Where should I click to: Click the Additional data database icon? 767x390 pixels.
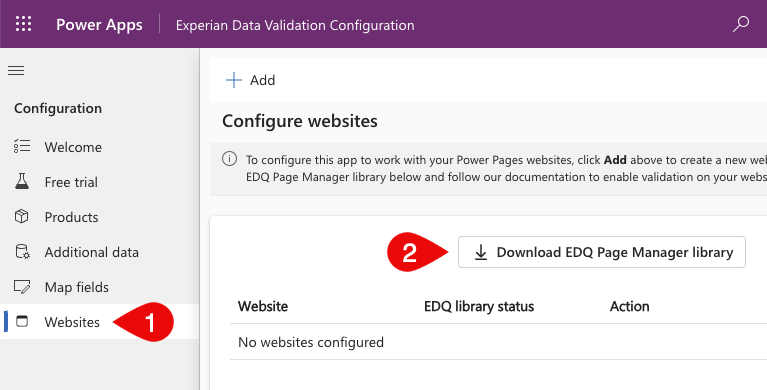coord(22,252)
